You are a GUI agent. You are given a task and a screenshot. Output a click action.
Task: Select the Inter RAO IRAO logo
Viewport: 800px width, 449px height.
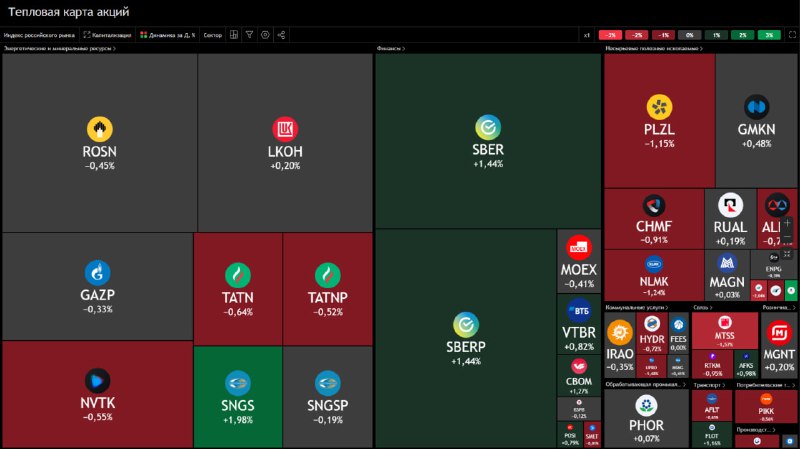pyautogui.click(x=619, y=333)
